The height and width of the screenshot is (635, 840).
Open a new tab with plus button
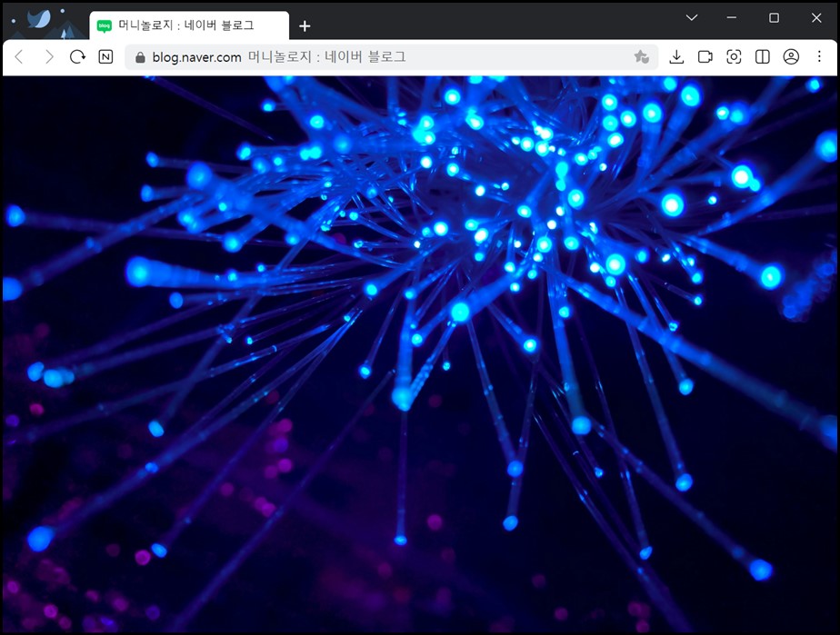[305, 26]
